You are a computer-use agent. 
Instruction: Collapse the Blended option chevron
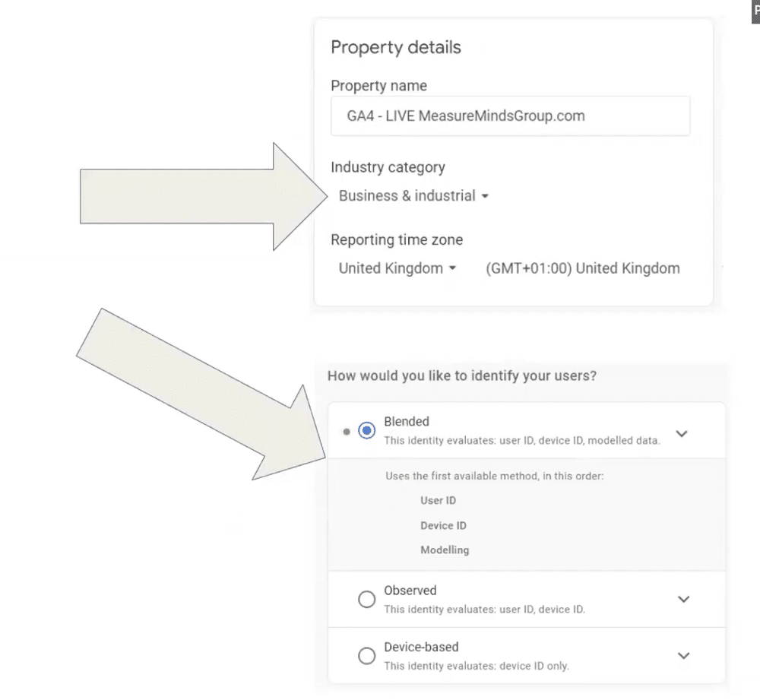coord(682,433)
